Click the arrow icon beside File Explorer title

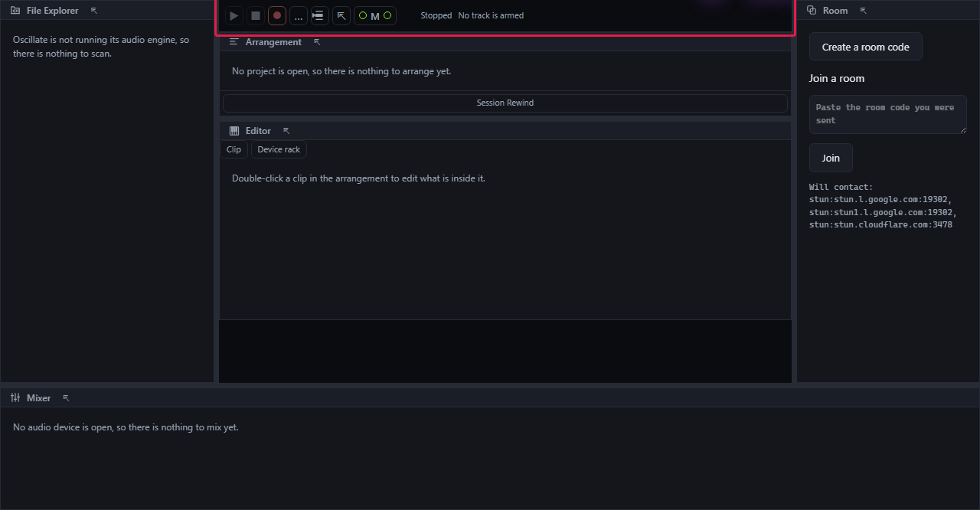pyautogui.click(x=94, y=11)
